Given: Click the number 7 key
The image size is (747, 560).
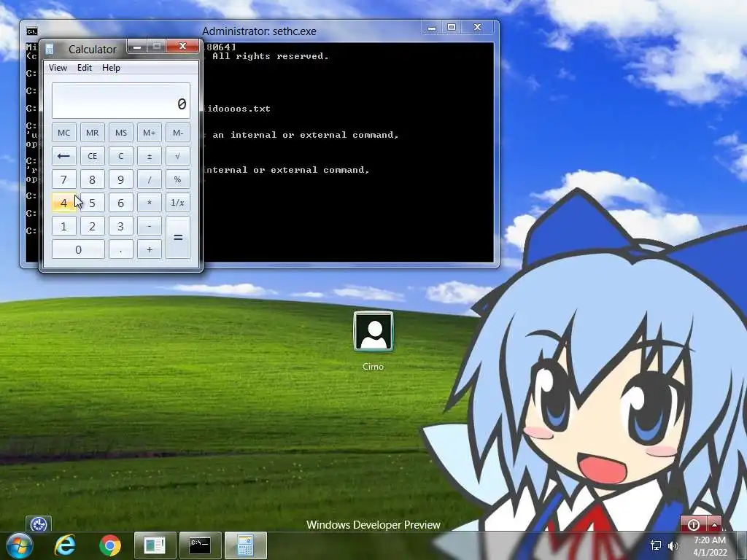Looking at the screenshot, I should (64, 179).
